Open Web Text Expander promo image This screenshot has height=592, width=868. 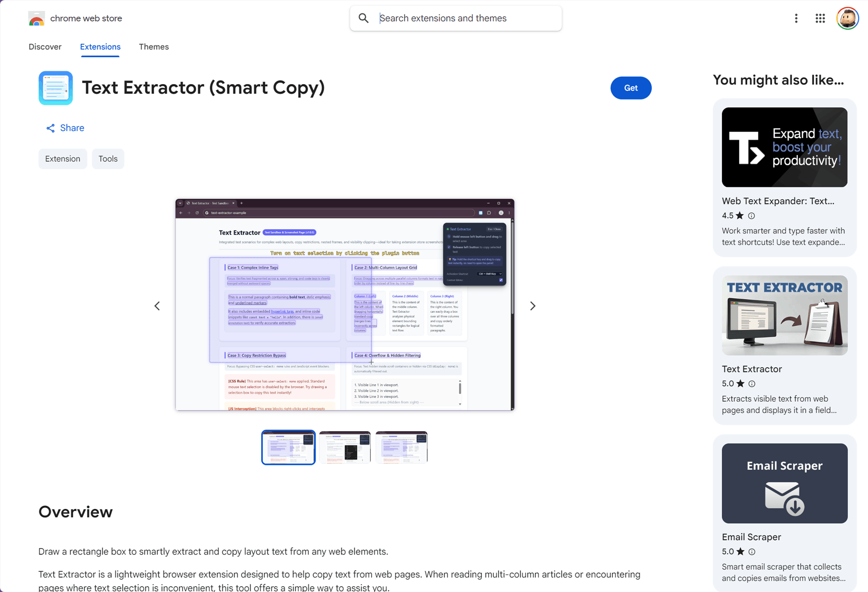tap(784, 147)
